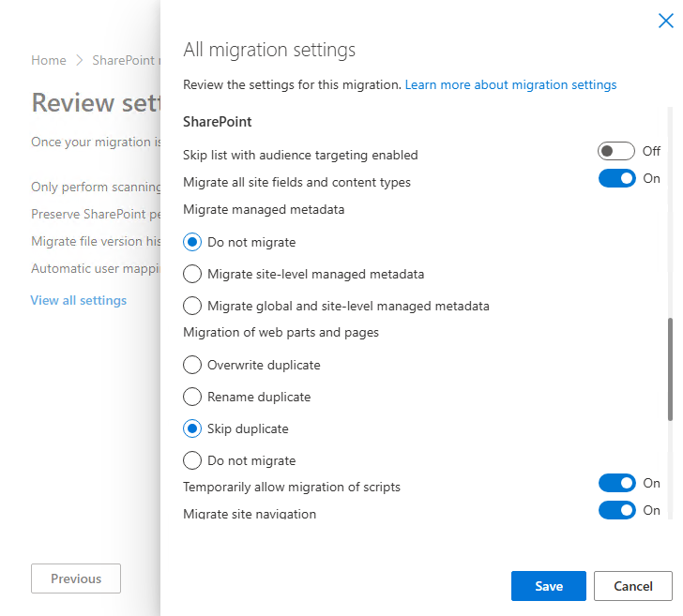Toggle Migrate site navigation switch
The width and height of the screenshot is (683, 616).
point(616,511)
